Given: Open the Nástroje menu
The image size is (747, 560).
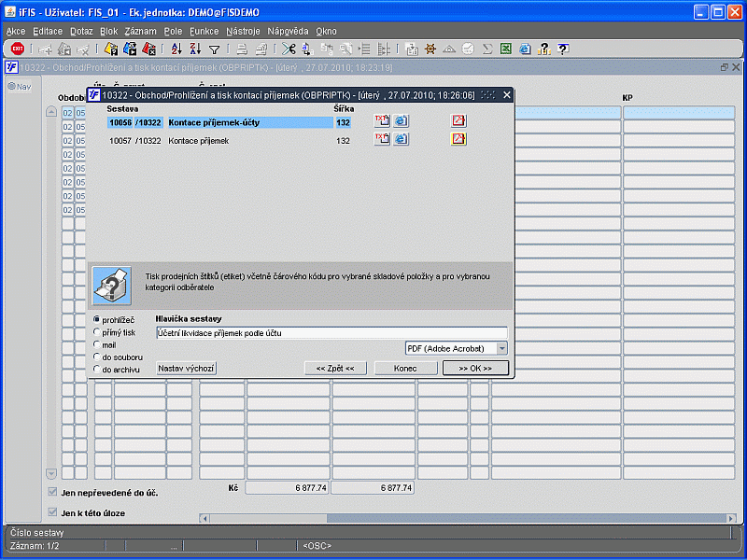Looking at the screenshot, I should 244,31.
